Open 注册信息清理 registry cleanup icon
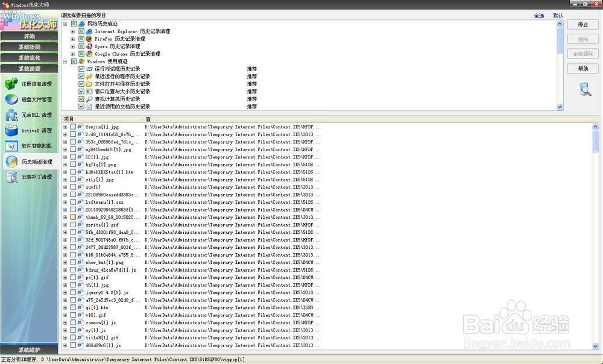Viewport: 603px width, 364px height. coord(11,83)
